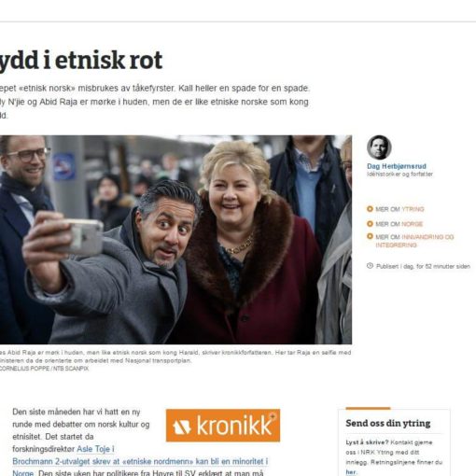
Task: Click the article lead paragraph about «etnisk norsk»
Action: 155,102
